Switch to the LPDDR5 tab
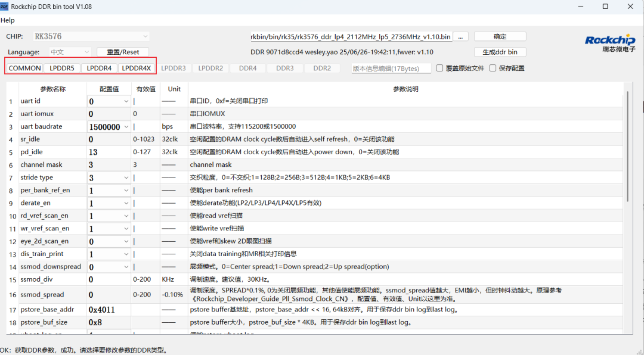The width and height of the screenshot is (644, 355). (x=62, y=68)
